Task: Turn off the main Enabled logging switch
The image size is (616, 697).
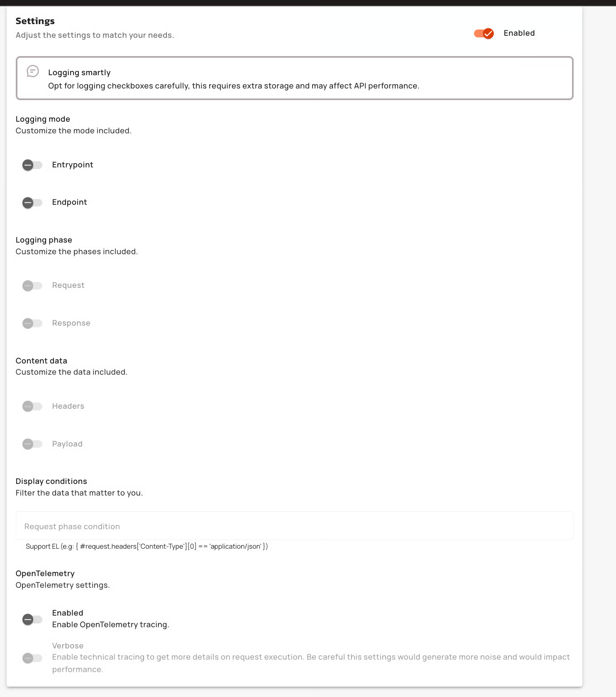Action: click(x=484, y=34)
